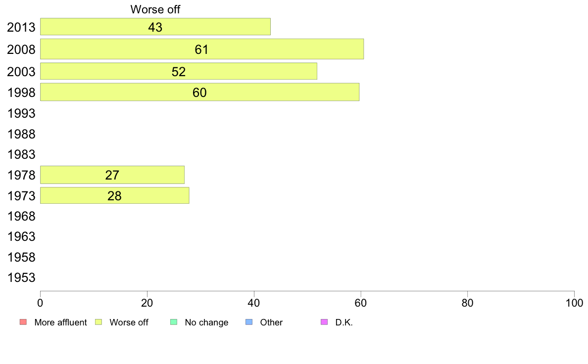
Task: Click the 1968 year axis label
Action: pyautogui.click(x=21, y=216)
